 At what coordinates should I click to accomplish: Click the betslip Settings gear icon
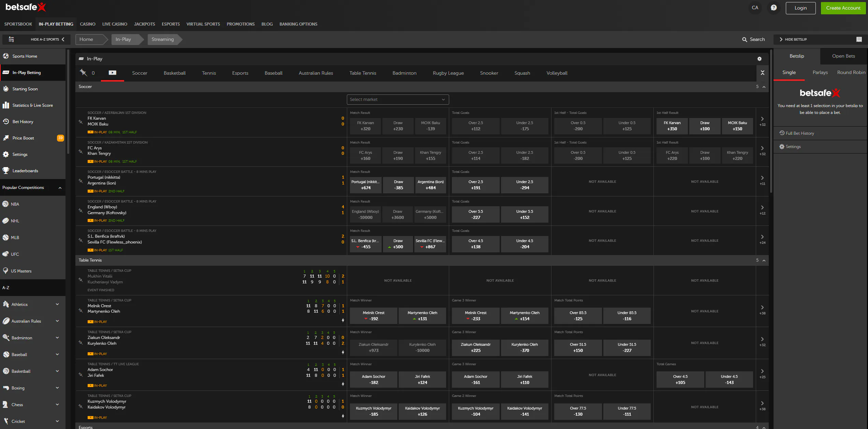[782, 146]
